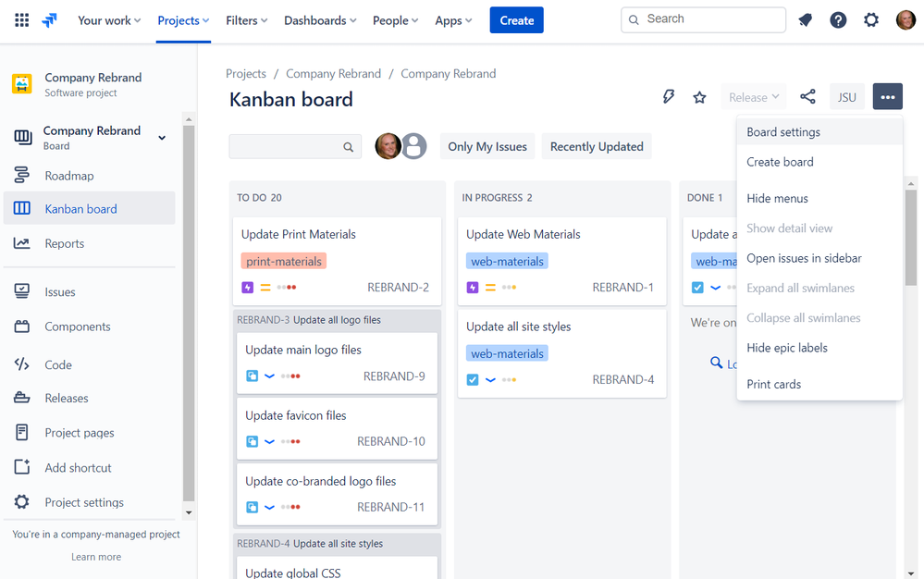Click the Add shortcut icon
Viewport: 924px width, 579px height.
pyautogui.click(x=22, y=467)
